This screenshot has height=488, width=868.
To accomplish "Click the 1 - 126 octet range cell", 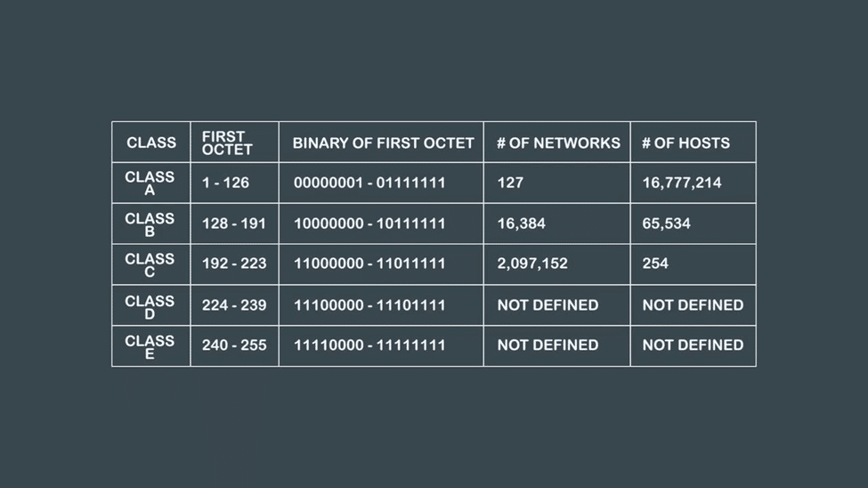I will pyautogui.click(x=225, y=183).
